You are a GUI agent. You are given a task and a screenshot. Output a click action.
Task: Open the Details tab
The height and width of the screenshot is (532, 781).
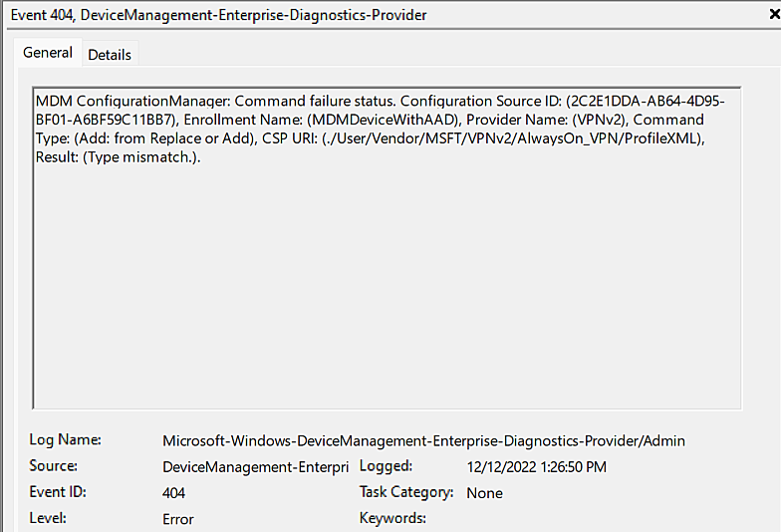[x=110, y=55]
